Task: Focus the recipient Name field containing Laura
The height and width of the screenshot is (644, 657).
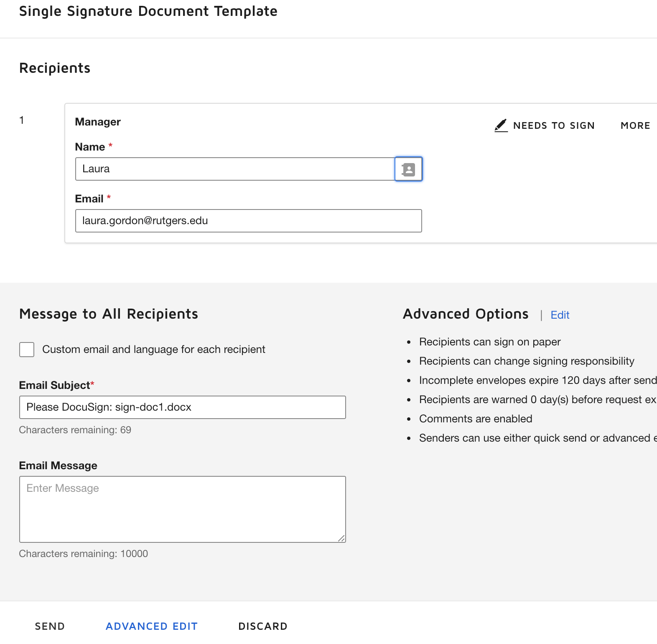Action: [235, 169]
